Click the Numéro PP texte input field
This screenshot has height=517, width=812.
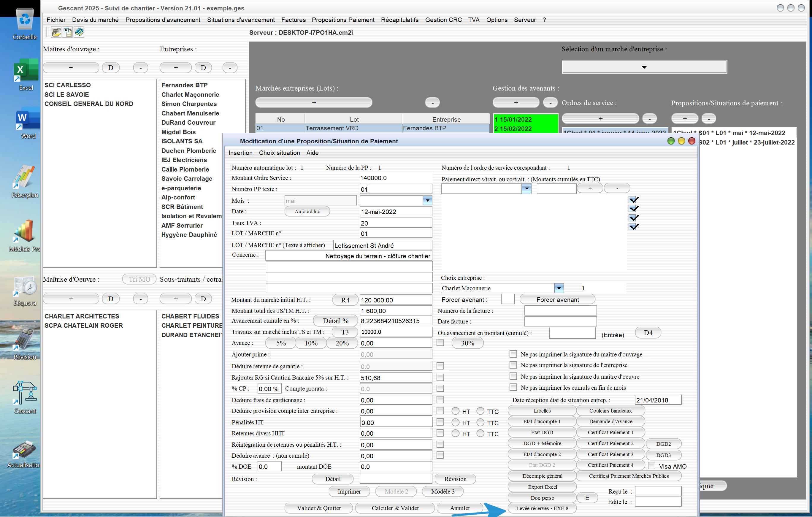click(396, 189)
